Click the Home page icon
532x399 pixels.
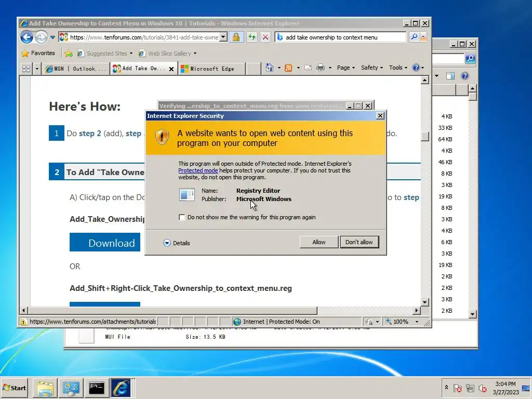pyautogui.click(x=270, y=68)
